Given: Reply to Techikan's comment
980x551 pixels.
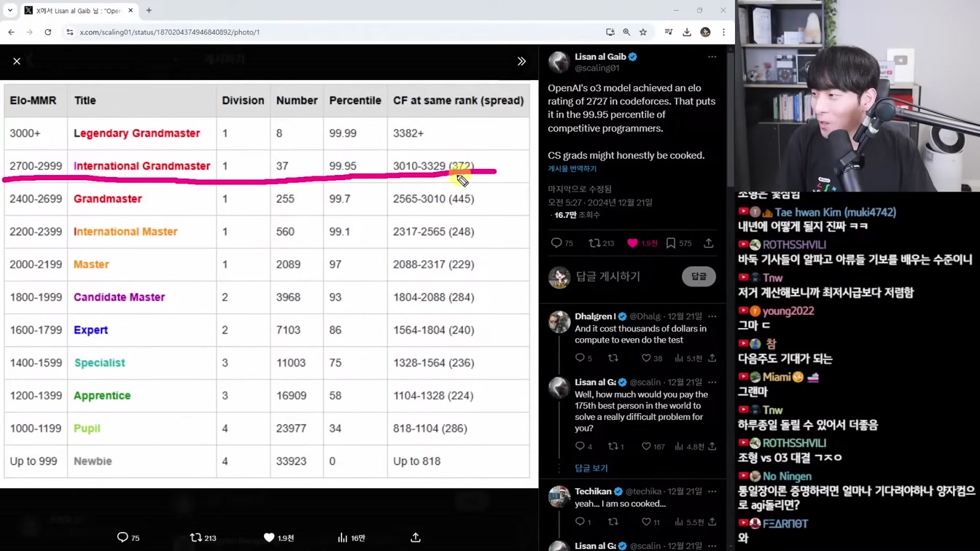Looking at the screenshot, I should [583, 522].
